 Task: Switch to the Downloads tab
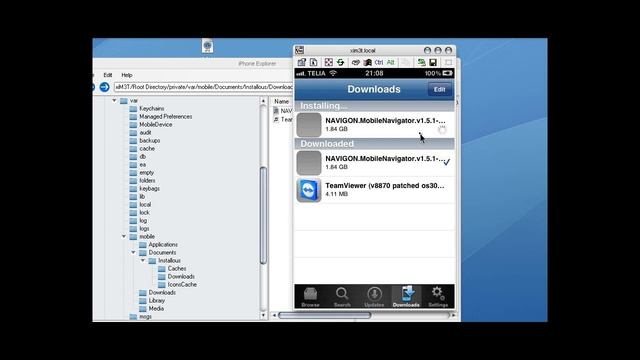coord(406,296)
